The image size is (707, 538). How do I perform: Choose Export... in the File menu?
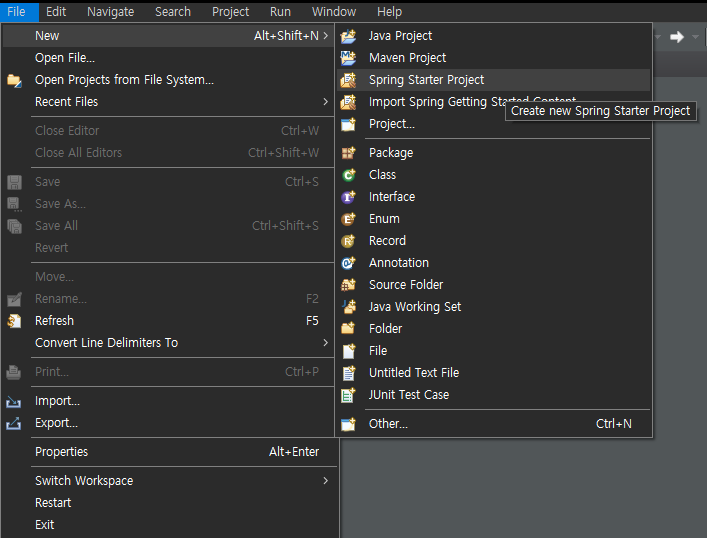(x=169, y=423)
